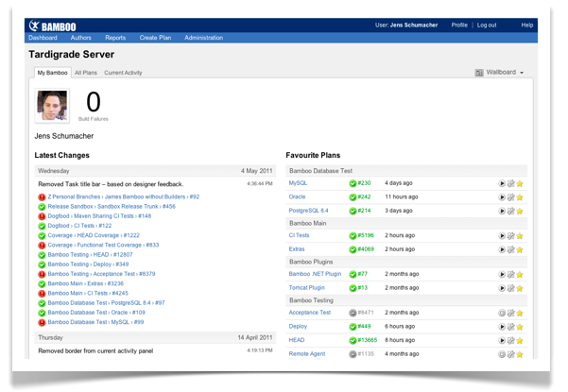
Task: Toggle favourite star for Deploy plan
Action: coord(520,327)
